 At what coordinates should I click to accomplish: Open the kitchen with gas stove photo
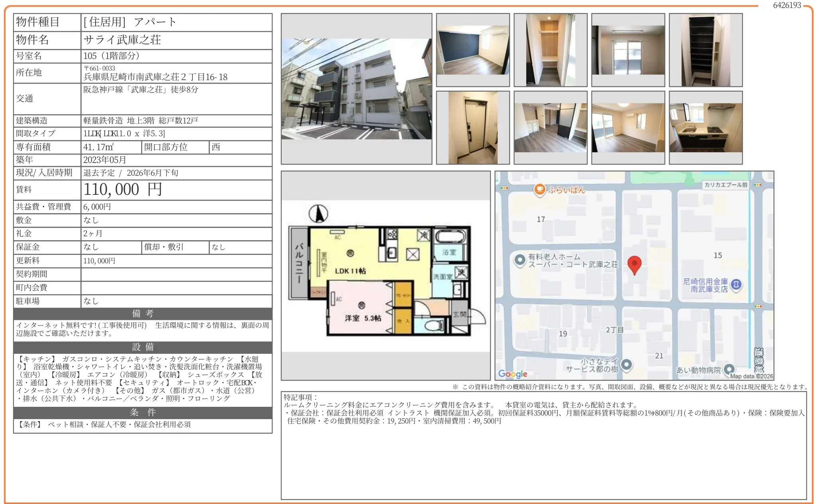(705, 128)
